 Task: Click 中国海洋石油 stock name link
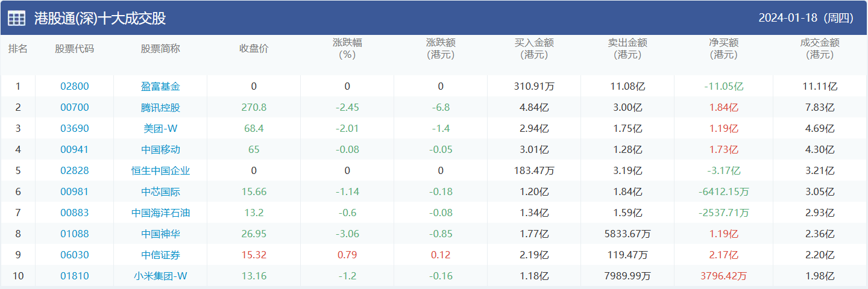pos(160,213)
